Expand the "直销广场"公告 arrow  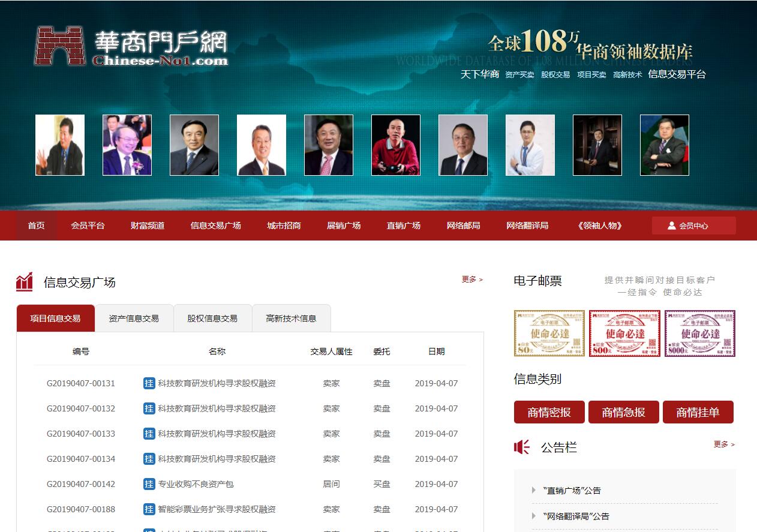(534, 490)
